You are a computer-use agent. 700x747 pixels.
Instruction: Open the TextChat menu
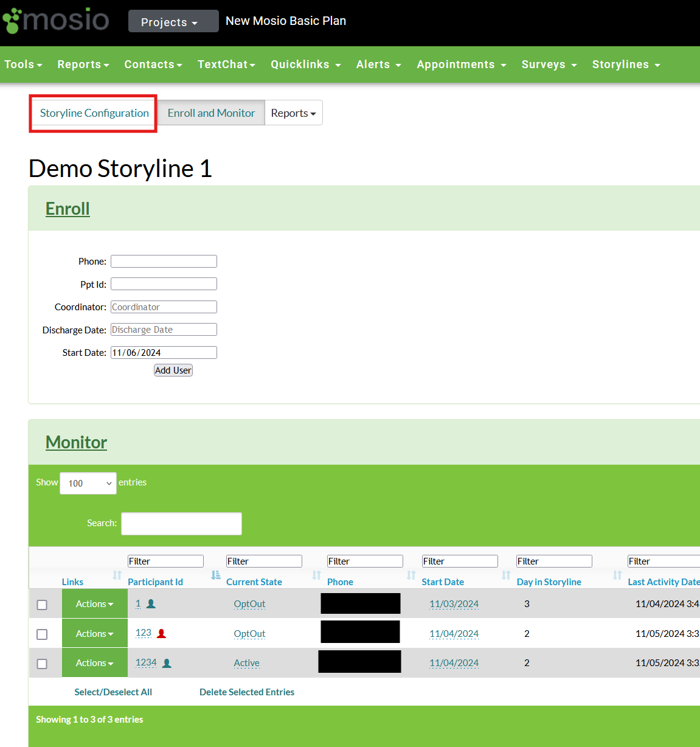coord(226,64)
